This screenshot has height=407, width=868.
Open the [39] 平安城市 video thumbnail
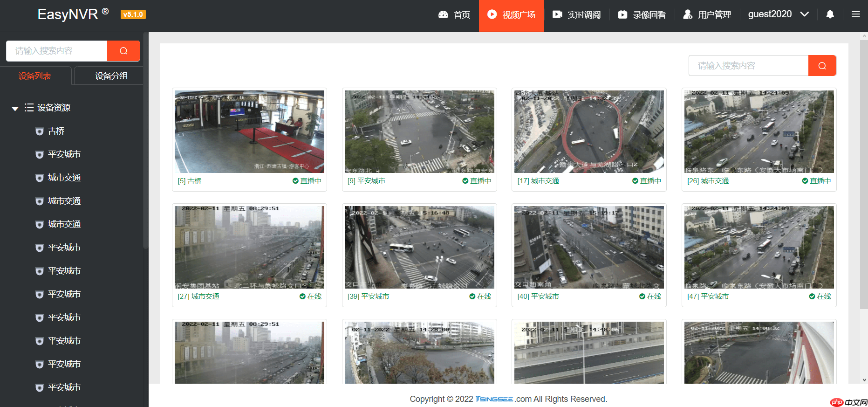click(x=419, y=247)
